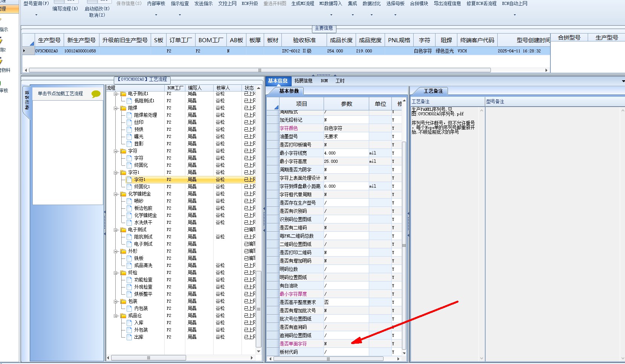Click the 导出流程信息 toolbar button
625x364 pixels.
pyautogui.click(x=447, y=3)
